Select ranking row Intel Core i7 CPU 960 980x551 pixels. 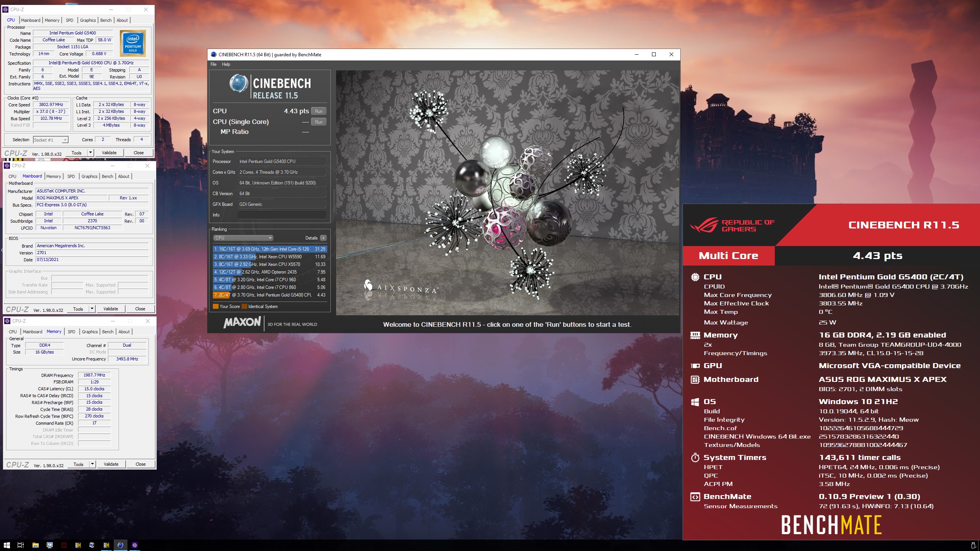coord(270,280)
